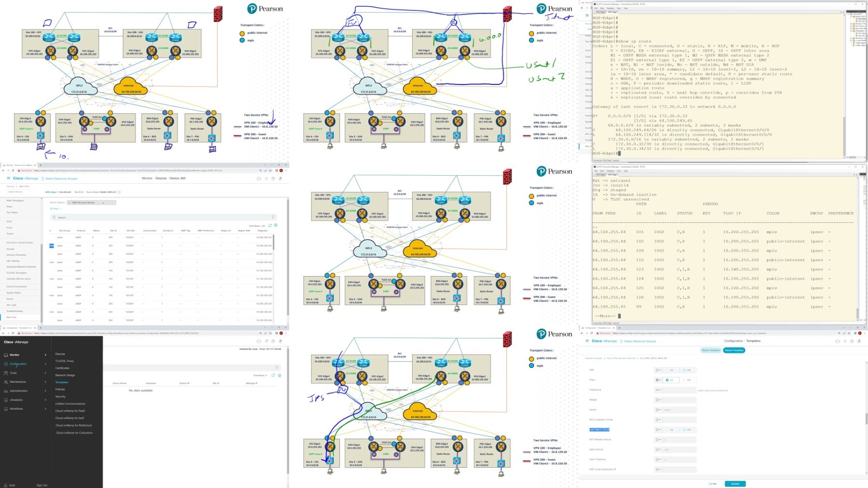Open Devices breadcrumb on Device 360 page

pos(10,186)
